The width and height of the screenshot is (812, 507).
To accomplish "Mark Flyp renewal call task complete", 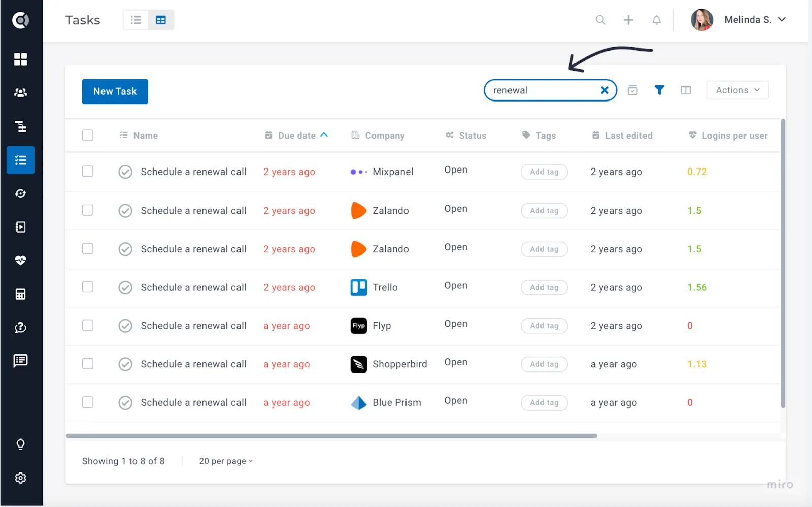I will (125, 326).
